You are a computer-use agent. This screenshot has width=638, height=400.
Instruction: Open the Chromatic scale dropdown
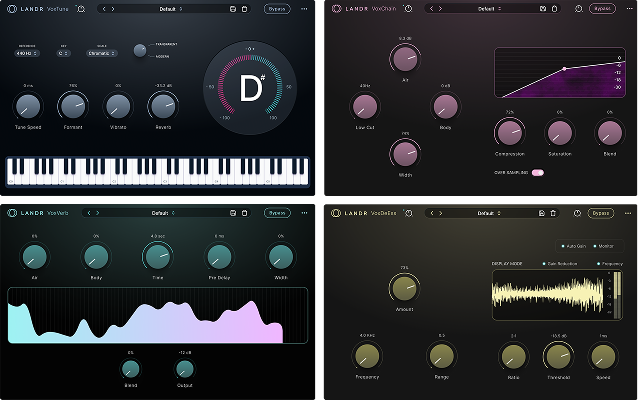point(102,53)
